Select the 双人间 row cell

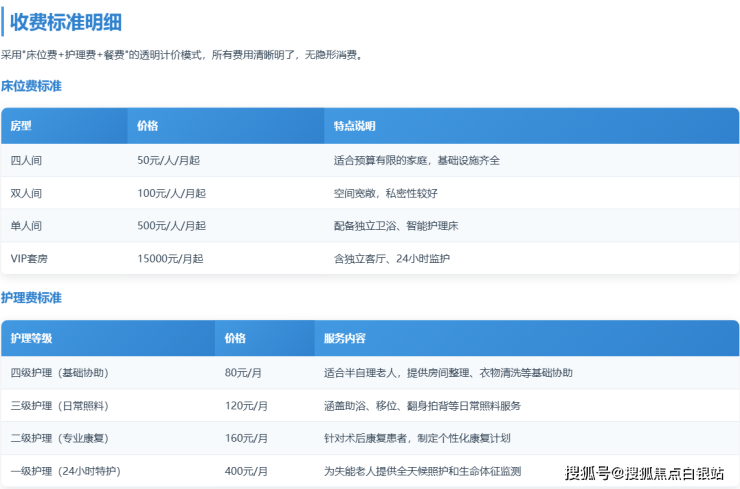pyautogui.click(x=25, y=193)
